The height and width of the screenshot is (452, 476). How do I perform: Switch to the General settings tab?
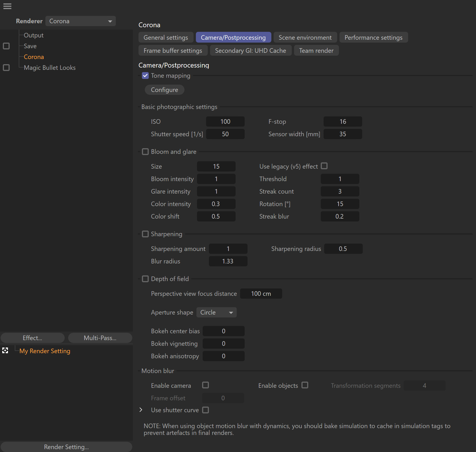(166, 37)
